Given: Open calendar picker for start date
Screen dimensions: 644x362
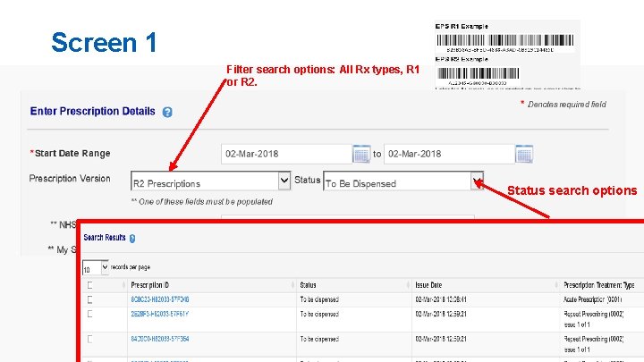Looking at the screenshot, I should coord(361,154).
